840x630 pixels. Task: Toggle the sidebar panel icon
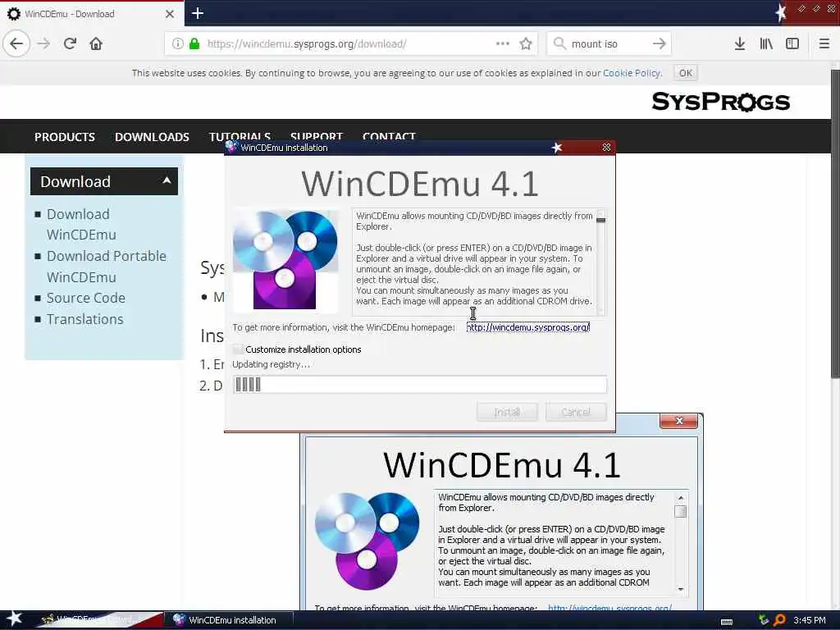click(792, 43)
